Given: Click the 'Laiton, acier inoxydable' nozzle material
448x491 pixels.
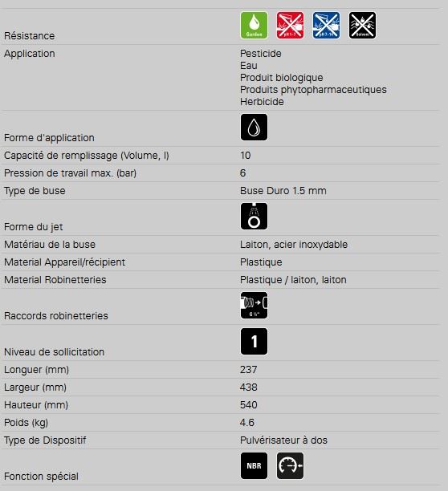Looking at the screenshot, I should tap(294, 245).
